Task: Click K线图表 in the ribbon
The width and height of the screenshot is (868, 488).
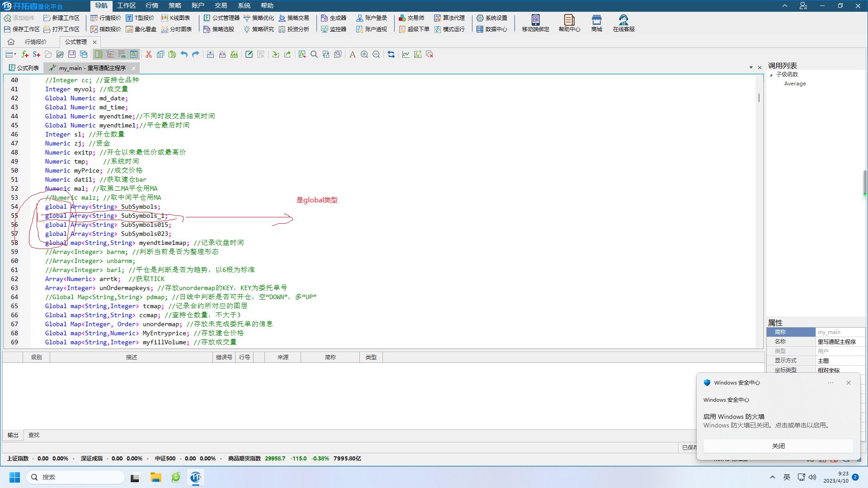Action: [175, 18]
